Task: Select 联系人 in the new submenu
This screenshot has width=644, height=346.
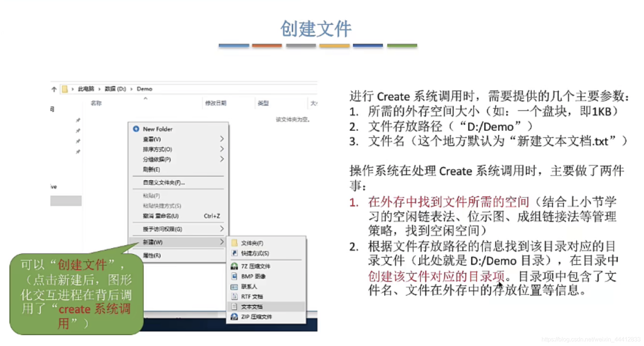Action: (267, 287)
